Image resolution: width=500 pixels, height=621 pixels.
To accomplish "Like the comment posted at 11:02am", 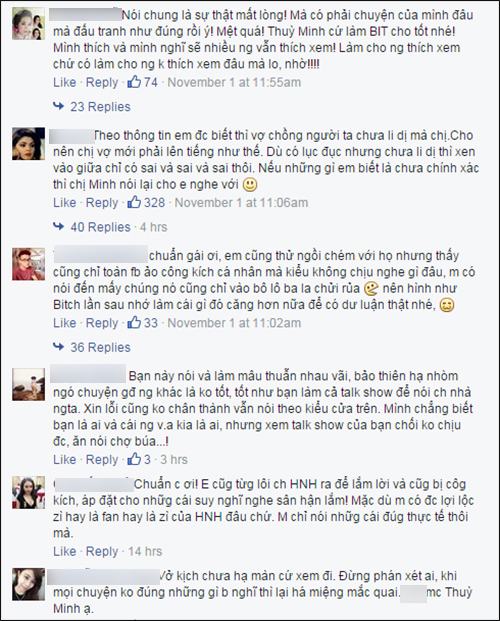I will point(65,323).
